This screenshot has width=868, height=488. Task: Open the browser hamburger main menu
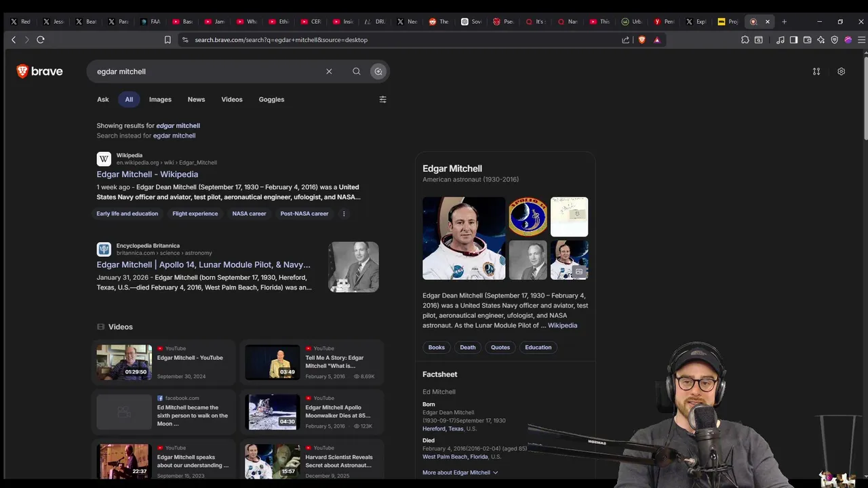pos(861,40)
